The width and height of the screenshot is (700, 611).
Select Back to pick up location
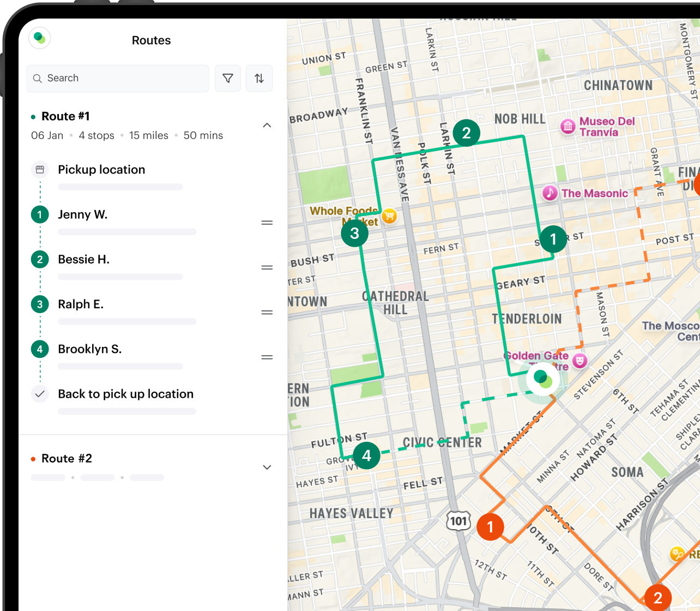point(126,394)
